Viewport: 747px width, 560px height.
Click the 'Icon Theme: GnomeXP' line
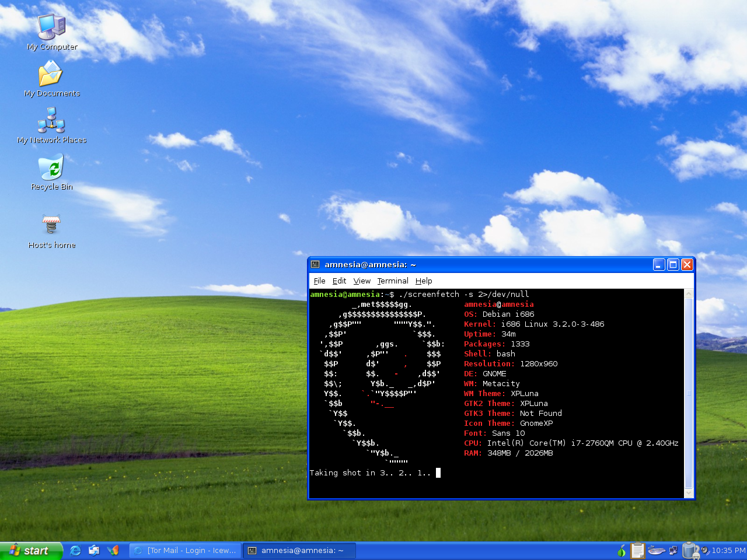[508, 423]
